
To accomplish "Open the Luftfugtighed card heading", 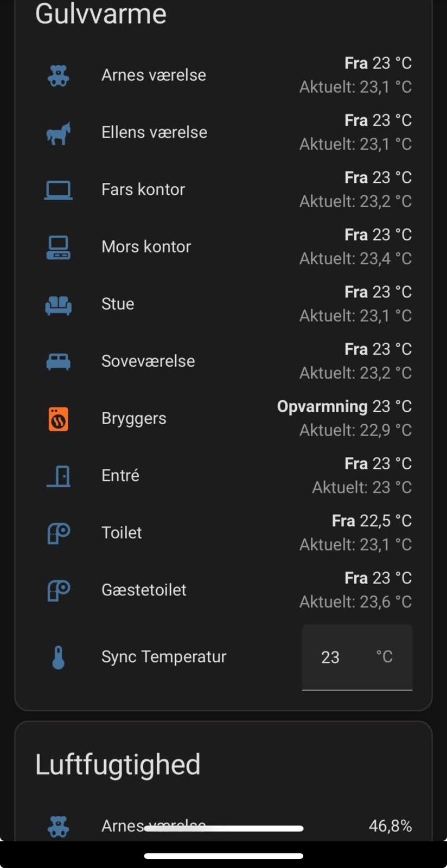I will click(x=118, y=764).
